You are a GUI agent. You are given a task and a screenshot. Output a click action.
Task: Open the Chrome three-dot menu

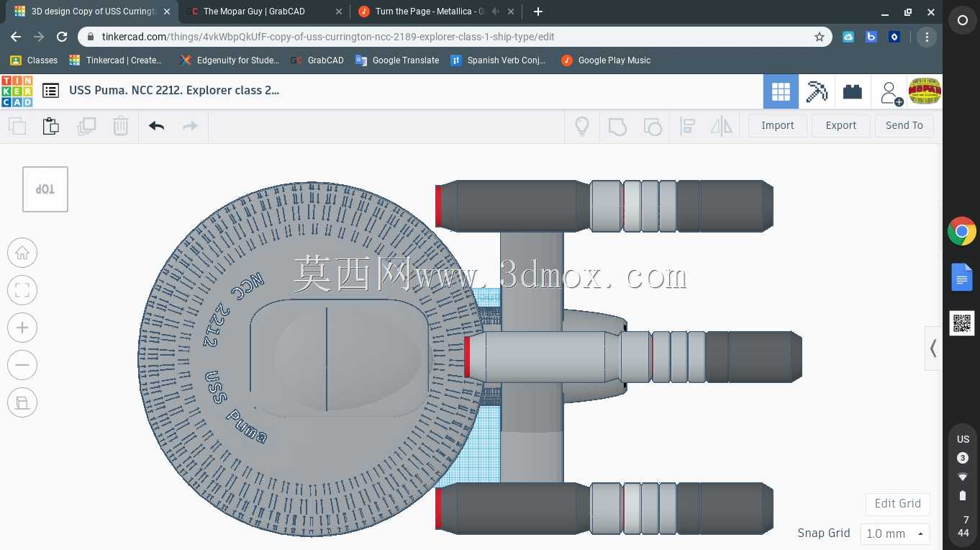[x=927, y=37]
